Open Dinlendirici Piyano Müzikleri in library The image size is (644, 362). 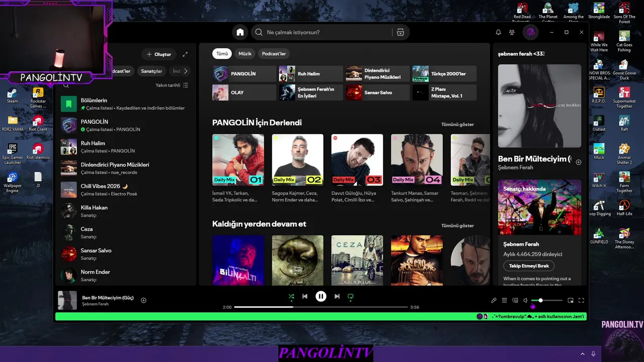pos(125,168)
